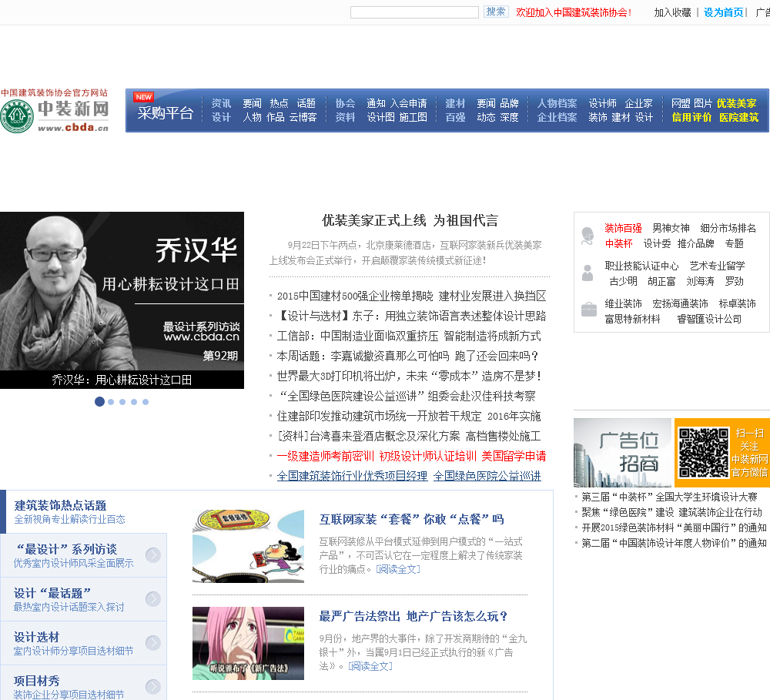Open 优装美家 in the navigation bar
The image size is (770, 700).
pos(737,104)
